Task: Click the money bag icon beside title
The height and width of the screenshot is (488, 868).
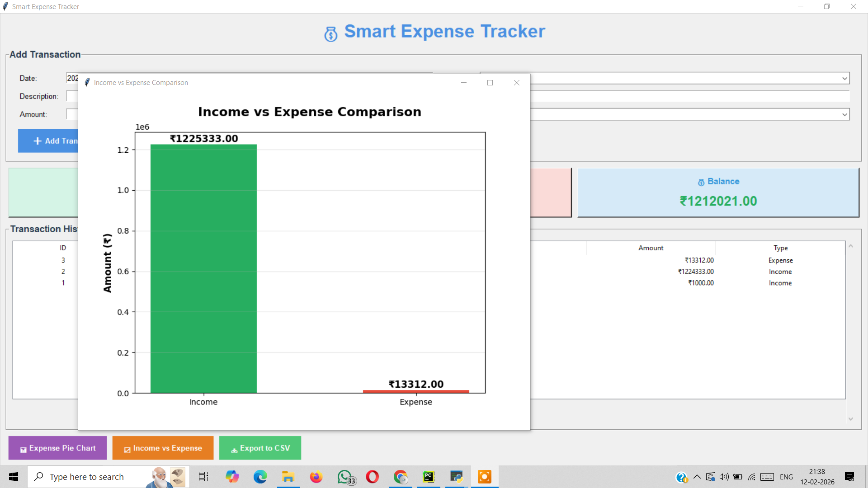Action: point(330,34)
